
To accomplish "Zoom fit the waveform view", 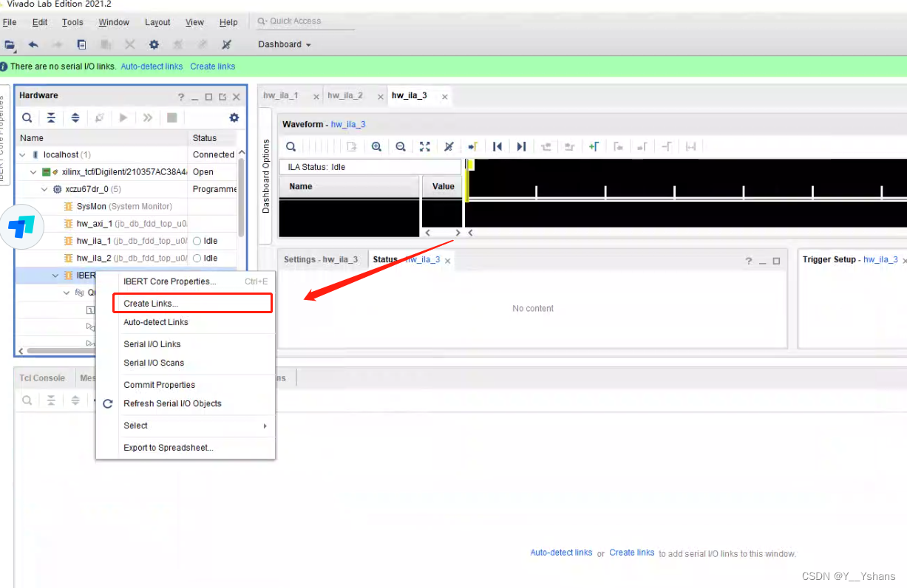I will coord(424,146).
